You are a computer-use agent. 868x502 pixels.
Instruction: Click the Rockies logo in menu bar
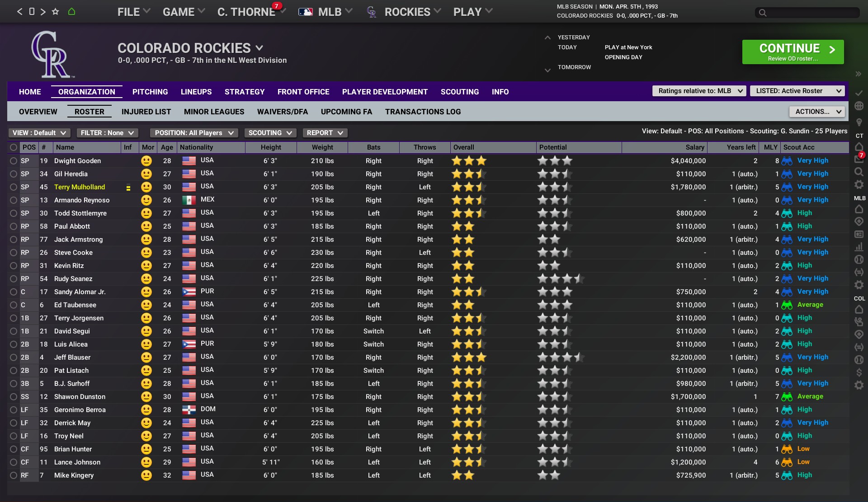point(372,12)
